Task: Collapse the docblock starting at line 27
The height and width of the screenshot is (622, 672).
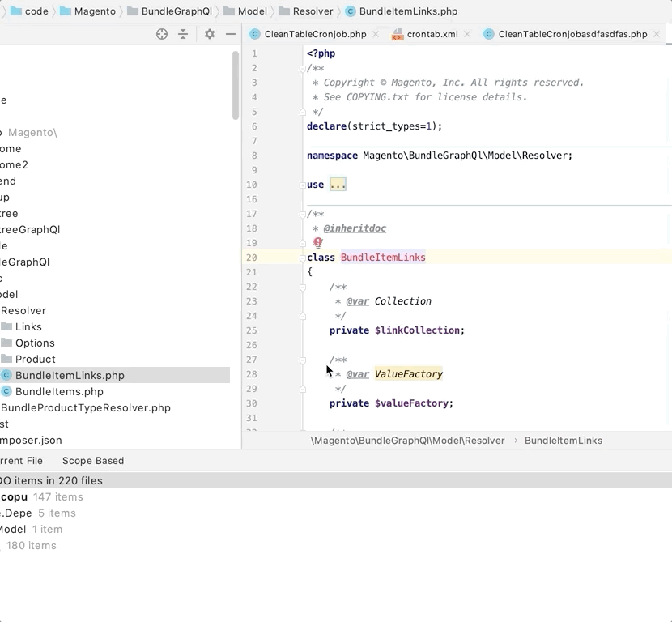Action: point(303,360)
